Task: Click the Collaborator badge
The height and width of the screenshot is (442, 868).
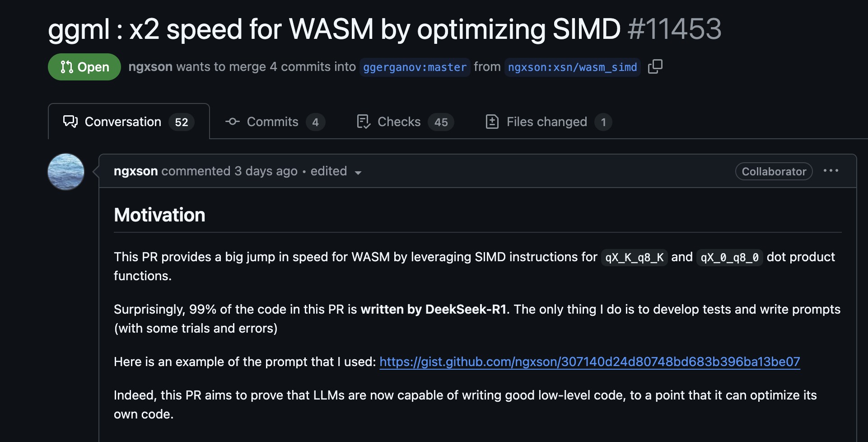Action: coord(774,171)
